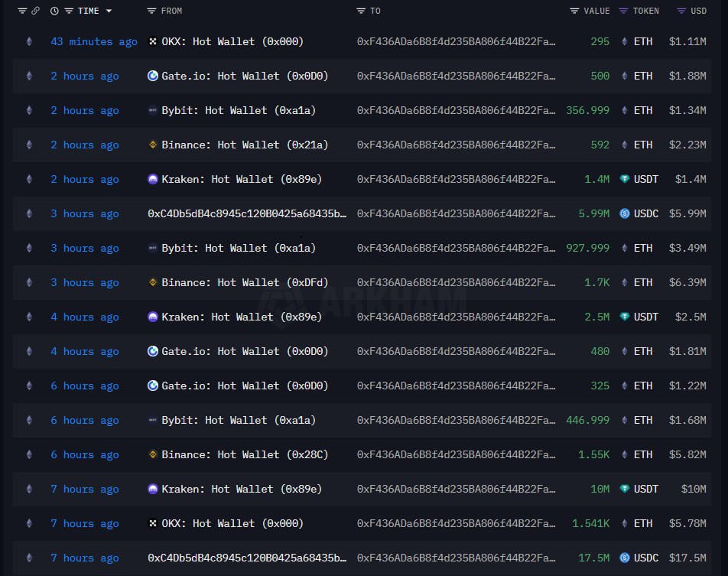728x576 pixels.
Task: Open the '43 minutes ago' transaction link
Action: (94, 42)
